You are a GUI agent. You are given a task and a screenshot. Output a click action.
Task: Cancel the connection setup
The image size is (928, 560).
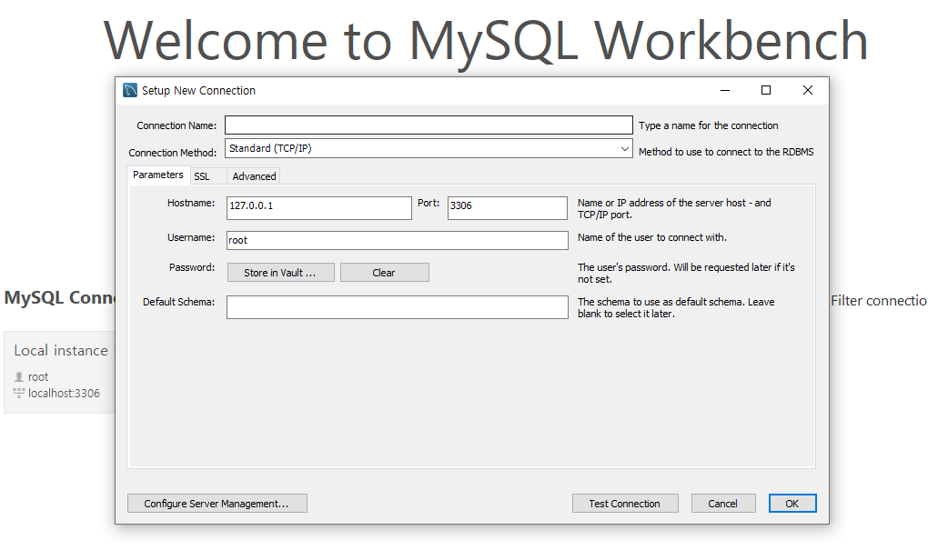coord(723,503)
